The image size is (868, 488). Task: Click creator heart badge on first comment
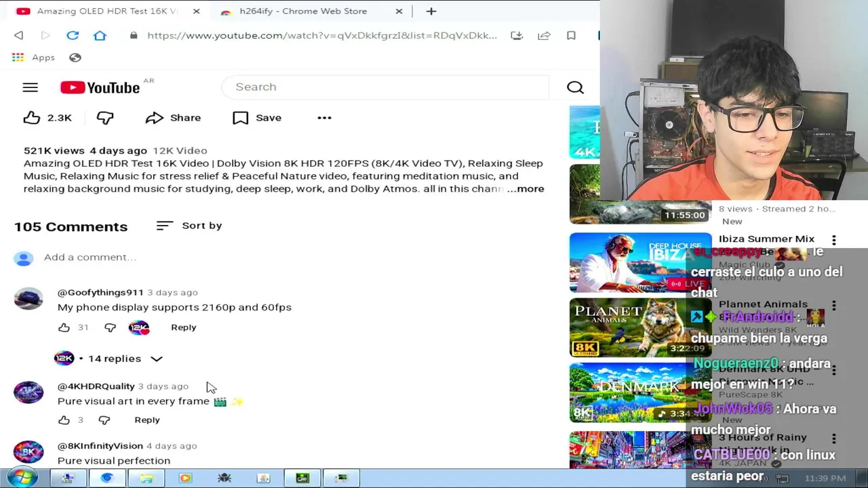click(139, 327)
